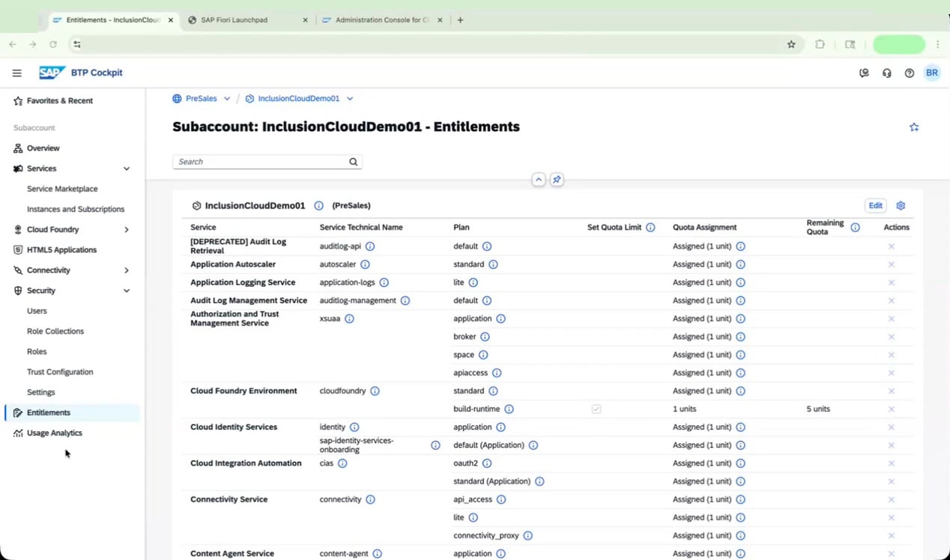
Task: Click the PreSales breadcrumb link
Action: pyautogui.click(x=201, y=98)
